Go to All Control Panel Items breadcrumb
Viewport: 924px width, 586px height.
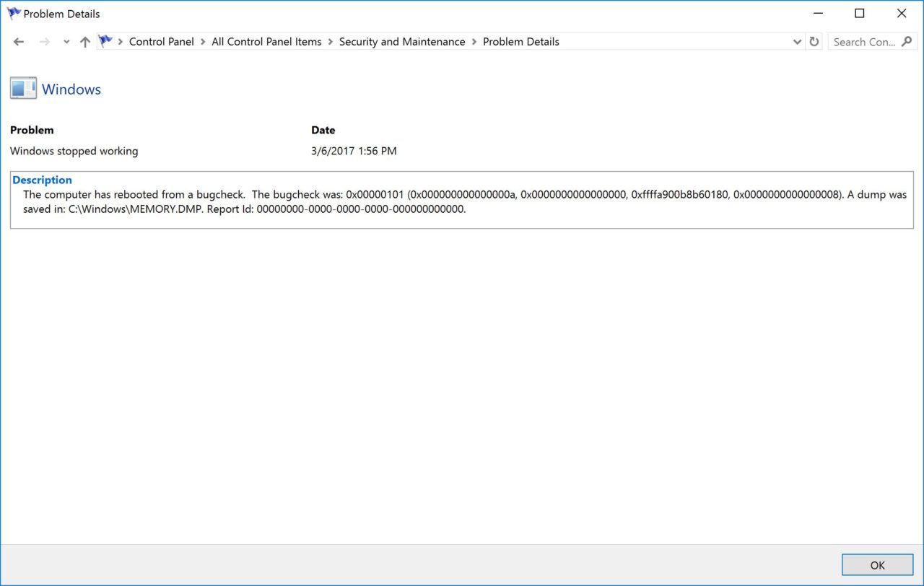[266, 42]
